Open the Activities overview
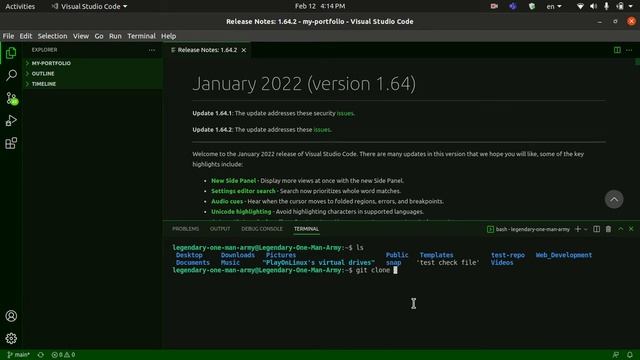 pyautogui.click(x=20, y=6)
